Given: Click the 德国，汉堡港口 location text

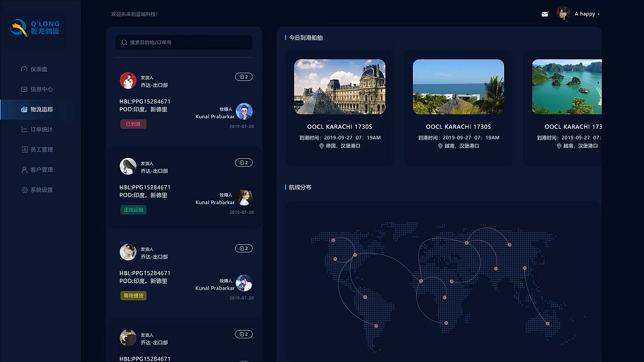Looking at the screenshot, I should tap(343, 146).
